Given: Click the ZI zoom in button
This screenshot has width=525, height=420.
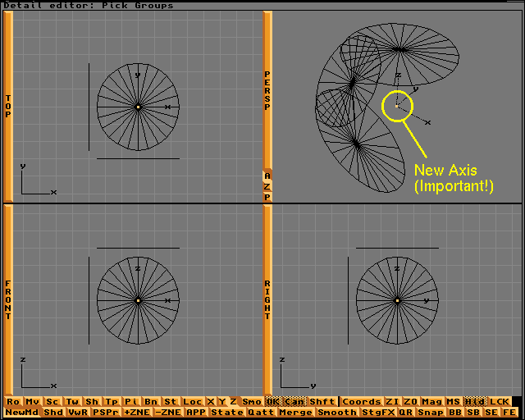Looking at the screenshot, I should pos(392,402).
